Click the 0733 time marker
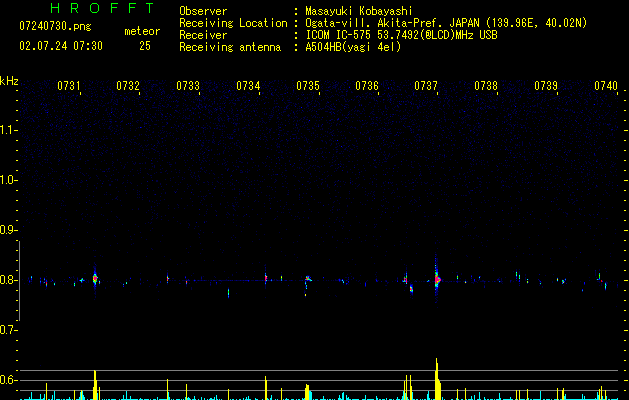629x400 pixels. [x=188, y=86]
